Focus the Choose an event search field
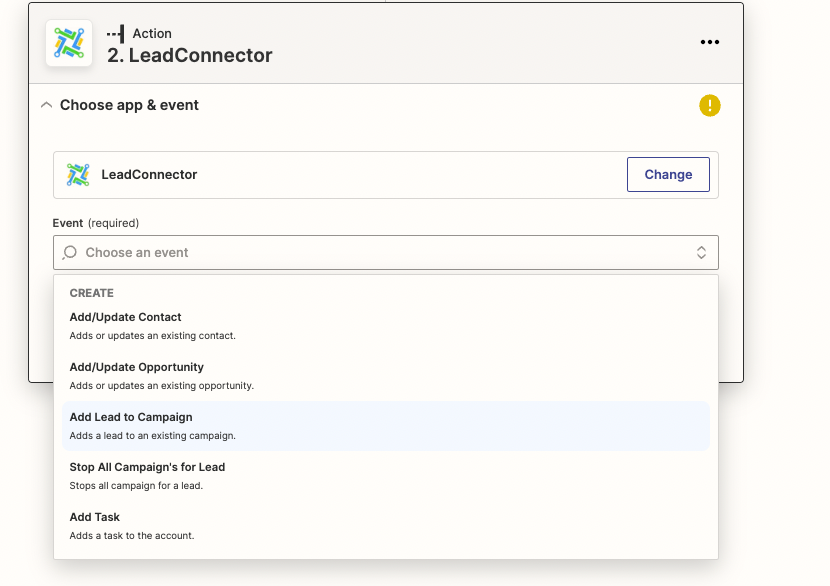The image size is (830, 586). click(x=385, y=253)
